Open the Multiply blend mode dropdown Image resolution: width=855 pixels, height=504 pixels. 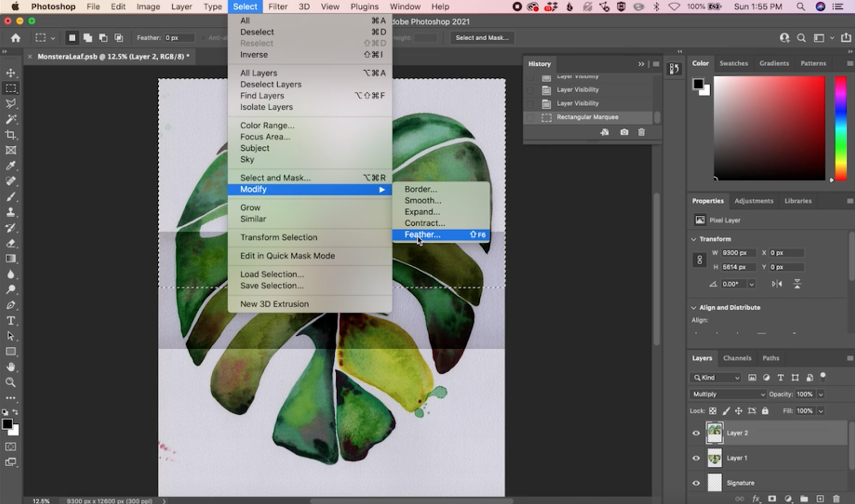point(727,394)
